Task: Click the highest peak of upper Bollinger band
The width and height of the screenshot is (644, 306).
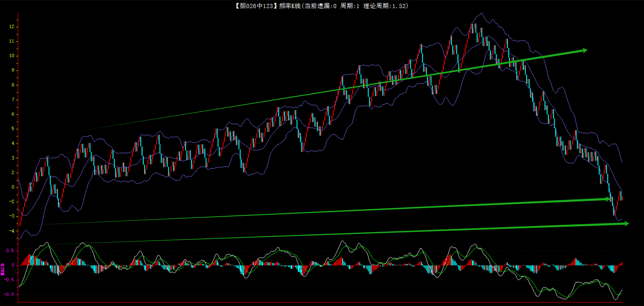Action: [481, 13]
